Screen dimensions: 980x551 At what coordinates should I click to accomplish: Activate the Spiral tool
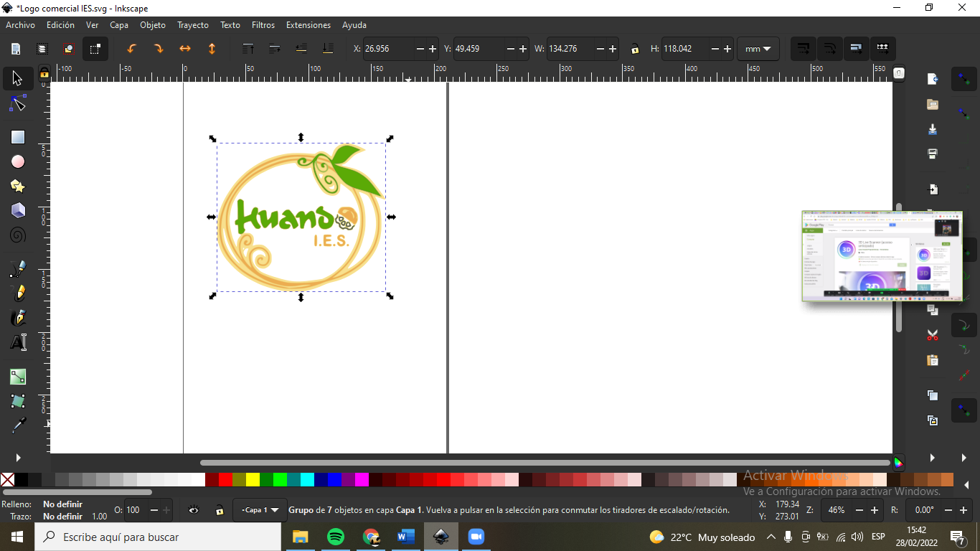click(x=18, y=235)
